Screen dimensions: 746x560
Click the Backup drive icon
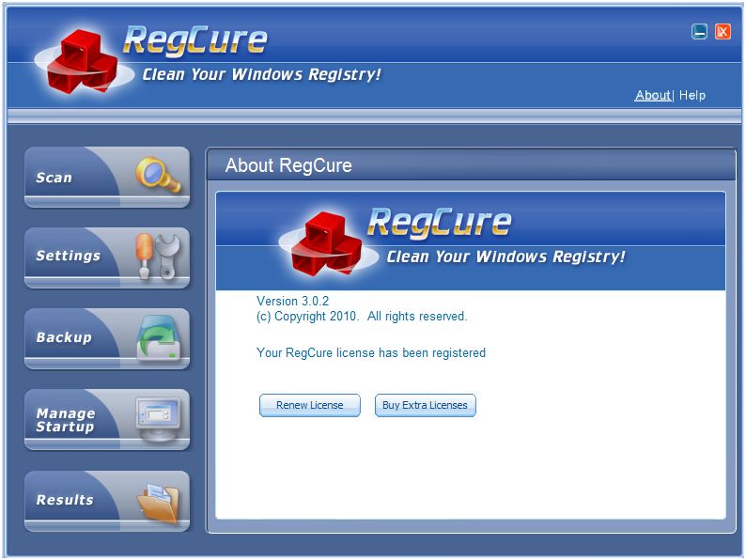coord(159,338)
